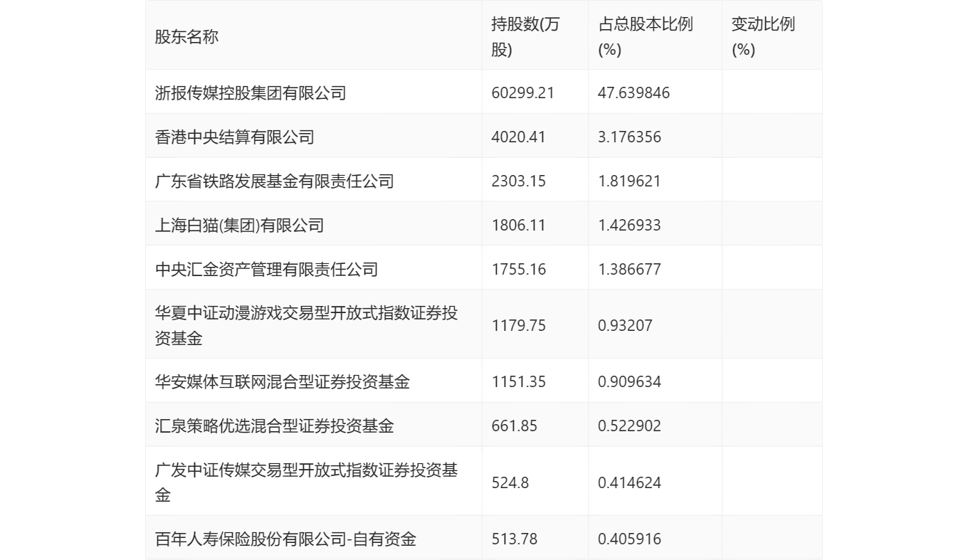Screen dimensions: 968x560
Task: Select the ratio value 0.405916
Action: coord(629,539)
